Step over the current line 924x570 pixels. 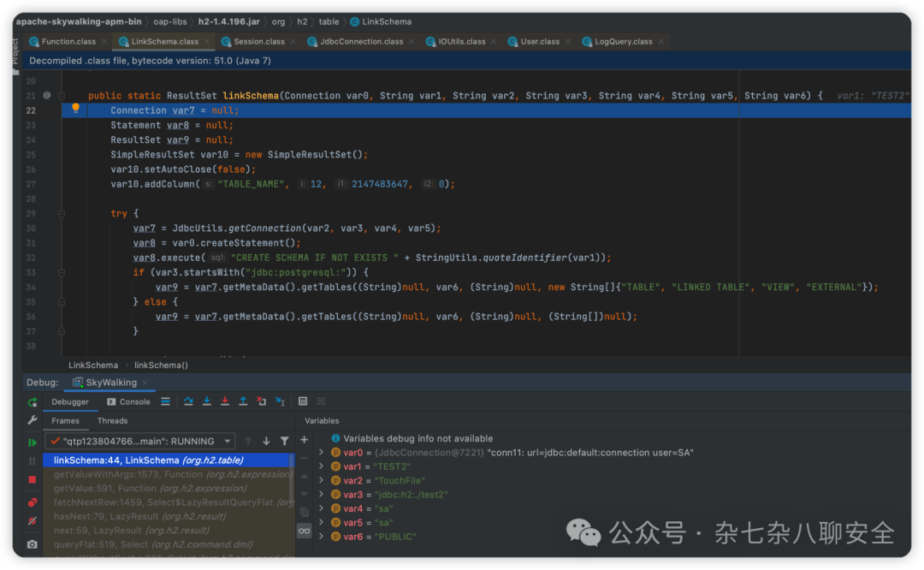188,401
